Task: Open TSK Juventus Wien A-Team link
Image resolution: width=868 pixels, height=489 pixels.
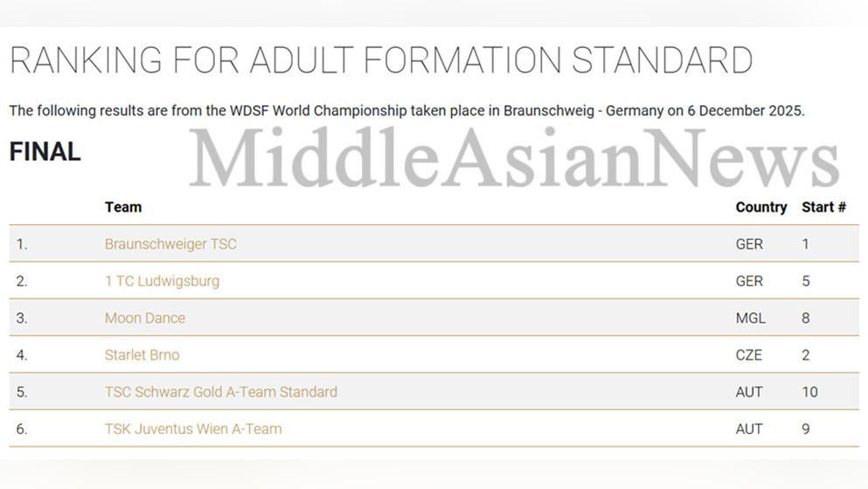Action: coord(193,429)
